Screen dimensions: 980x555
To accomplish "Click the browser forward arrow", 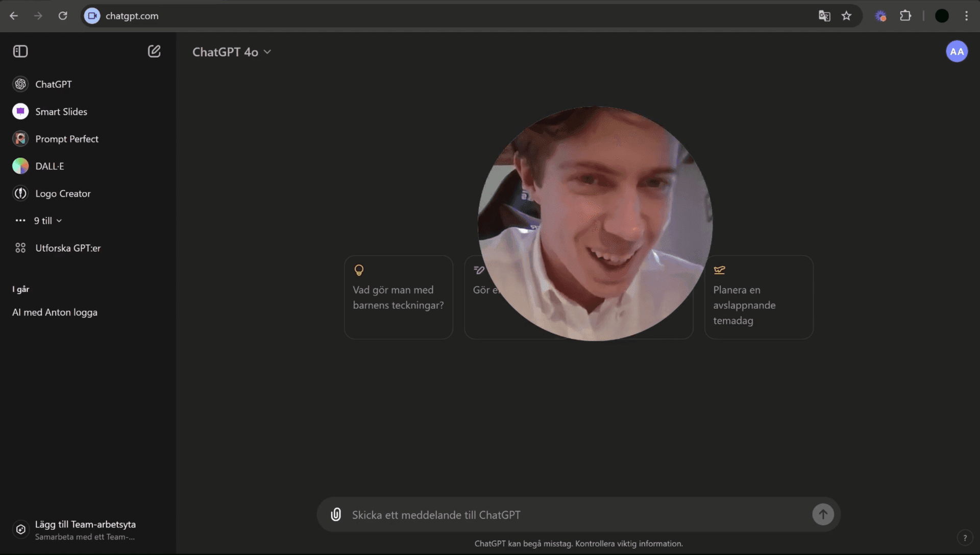I will 38,16.
